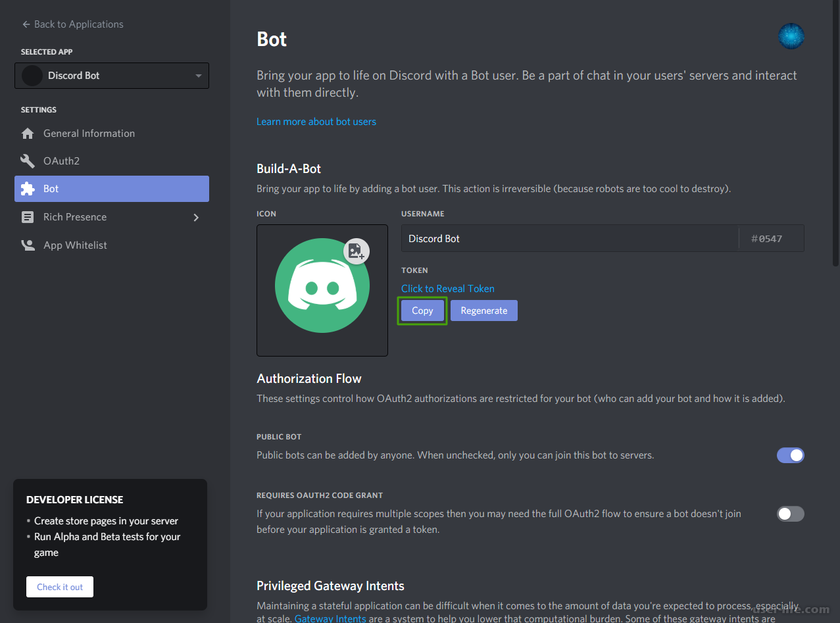Click the green Discord bot icon image
The image size is (840, 623).
click(x=322, y=285)
